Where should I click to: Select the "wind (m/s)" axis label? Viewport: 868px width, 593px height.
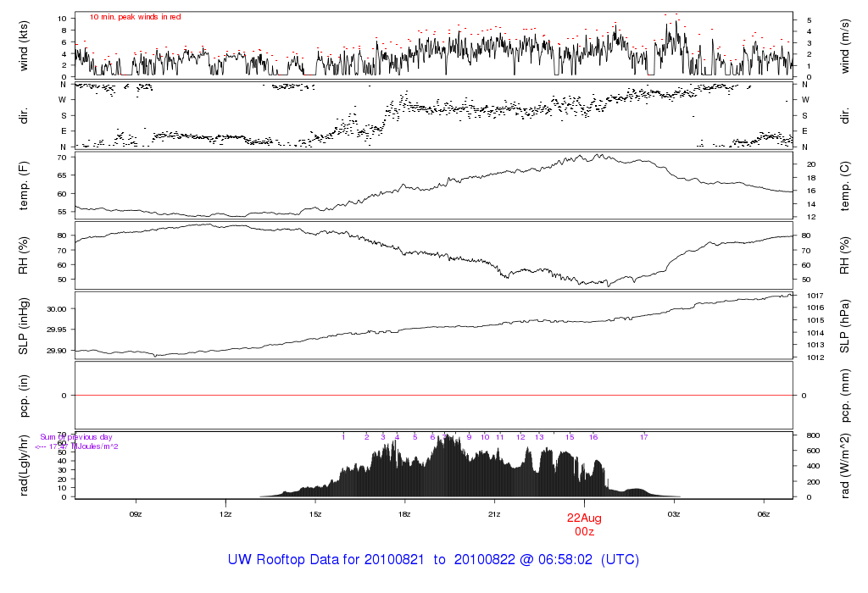(x=844, y=46)
